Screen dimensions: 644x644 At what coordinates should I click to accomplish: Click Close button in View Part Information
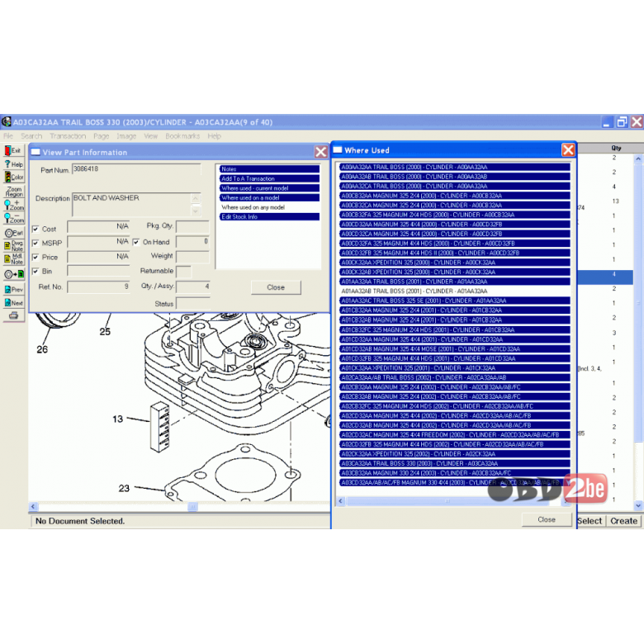tap(276, 287)
